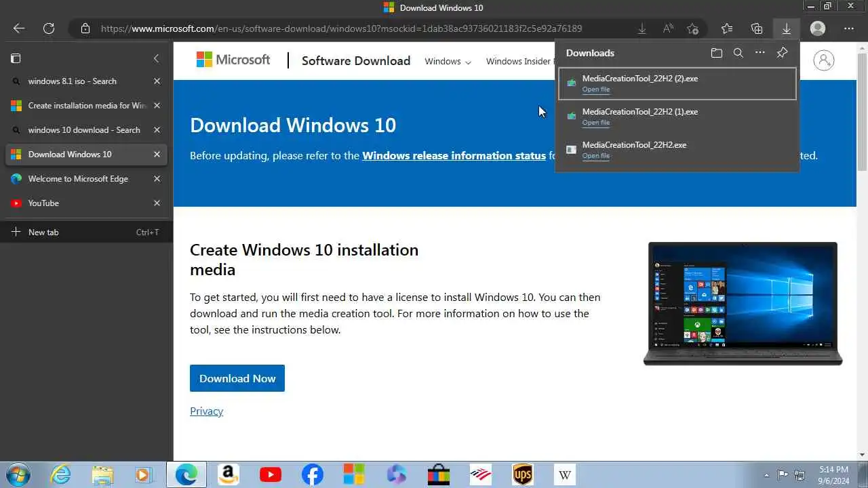This screenshot has height=488, width=868.
Task: Search downloads with magnifier icon
Action: point(738,53)
